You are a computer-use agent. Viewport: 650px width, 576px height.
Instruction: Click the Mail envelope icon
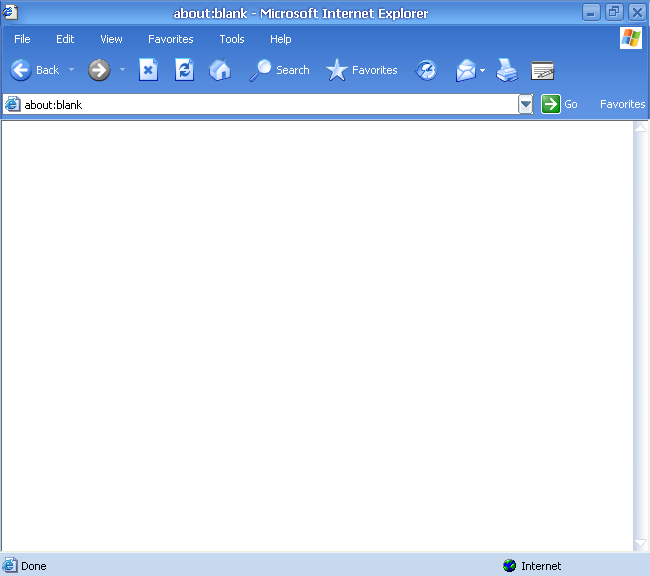(466, 70)
